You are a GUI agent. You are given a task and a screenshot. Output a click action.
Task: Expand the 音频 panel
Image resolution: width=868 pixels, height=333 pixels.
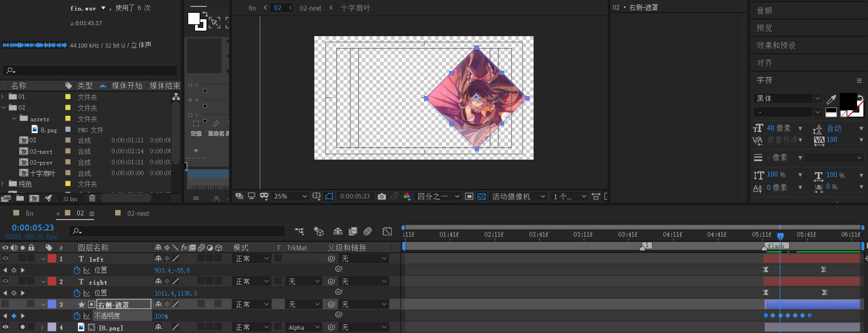coord(764,11)
